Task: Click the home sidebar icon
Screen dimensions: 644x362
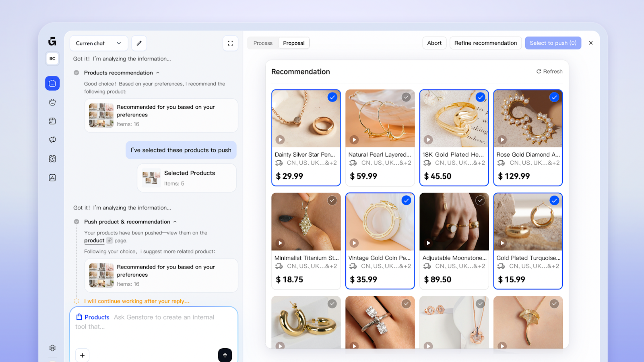Action: [52, 83]
